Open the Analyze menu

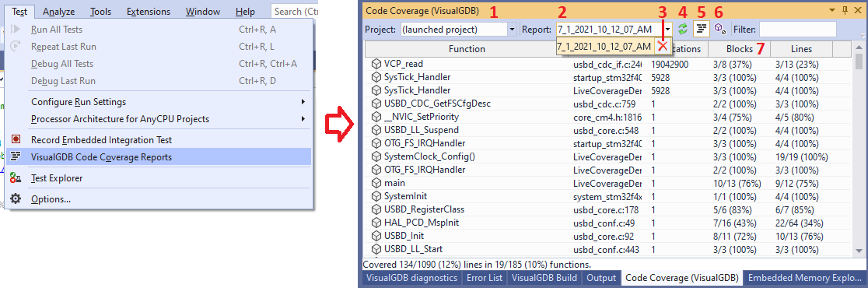click(x=58, y=11)
